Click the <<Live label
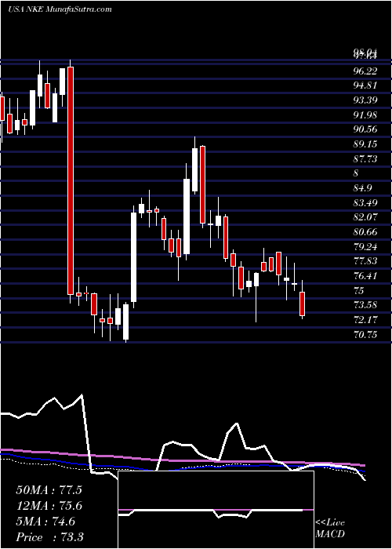Viewport: 392px width, 549px height. point(330,523)
